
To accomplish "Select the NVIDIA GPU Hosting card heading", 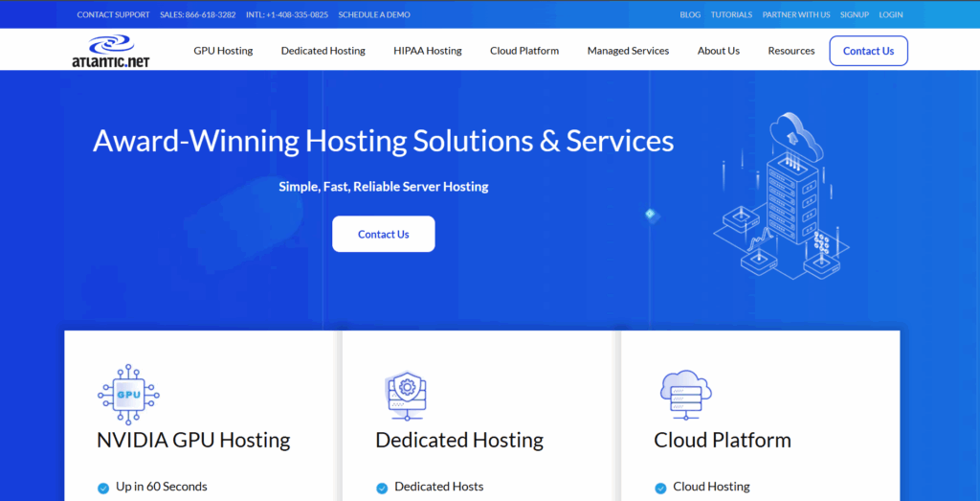I will (x=193, y=441).
